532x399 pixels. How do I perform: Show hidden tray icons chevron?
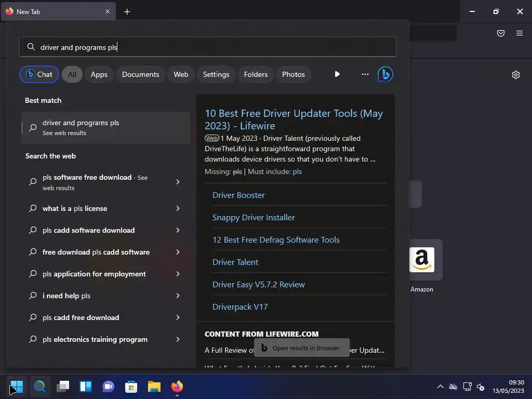(x=440, y=387)
